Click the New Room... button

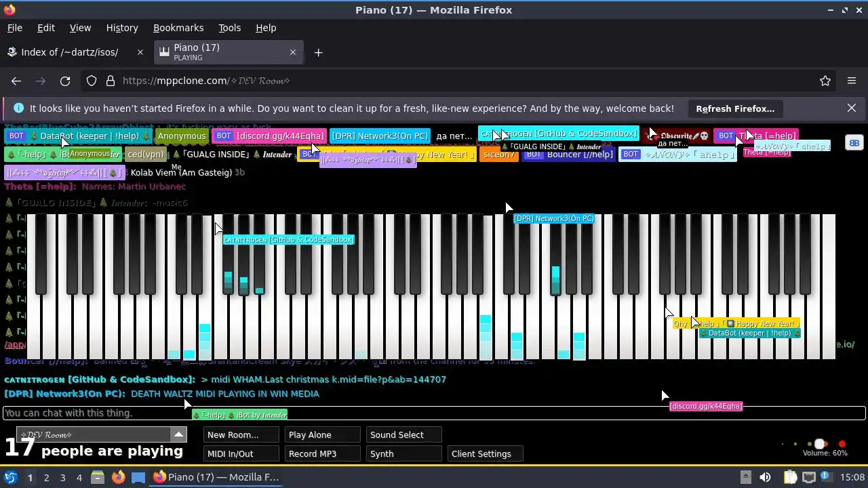(x=241, y=435)
